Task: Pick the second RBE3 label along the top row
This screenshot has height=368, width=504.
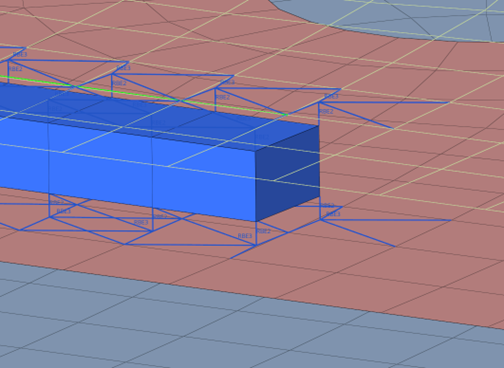Action: [123, 68]
